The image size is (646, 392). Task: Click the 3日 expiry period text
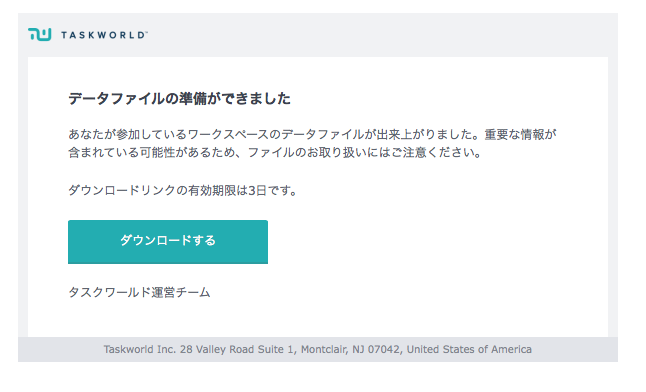coord(257,190)
